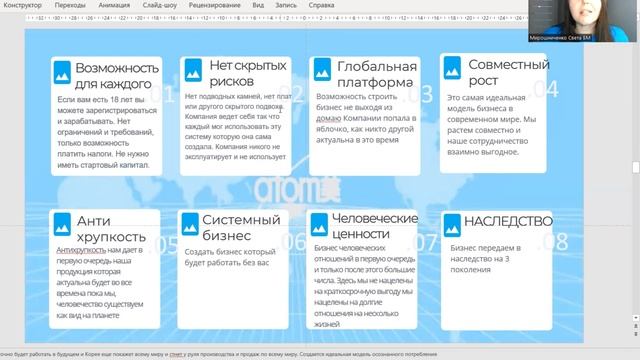Click body text starting Бизнес человеческих отношений

(x=364, y=286)
